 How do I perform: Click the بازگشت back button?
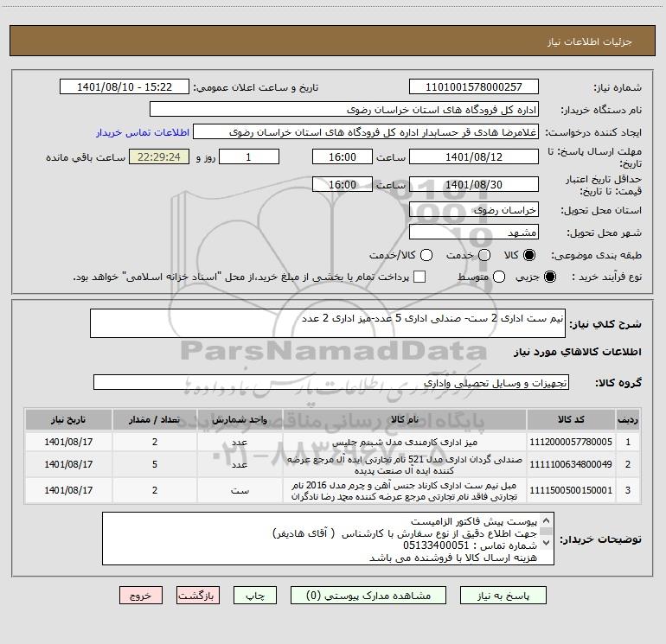(x=198, y=596)
